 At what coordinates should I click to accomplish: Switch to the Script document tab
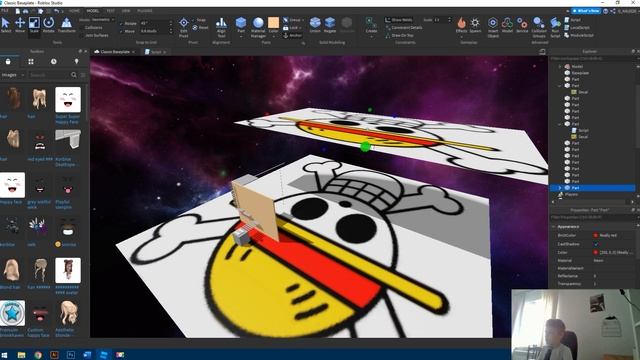point(156,52)
